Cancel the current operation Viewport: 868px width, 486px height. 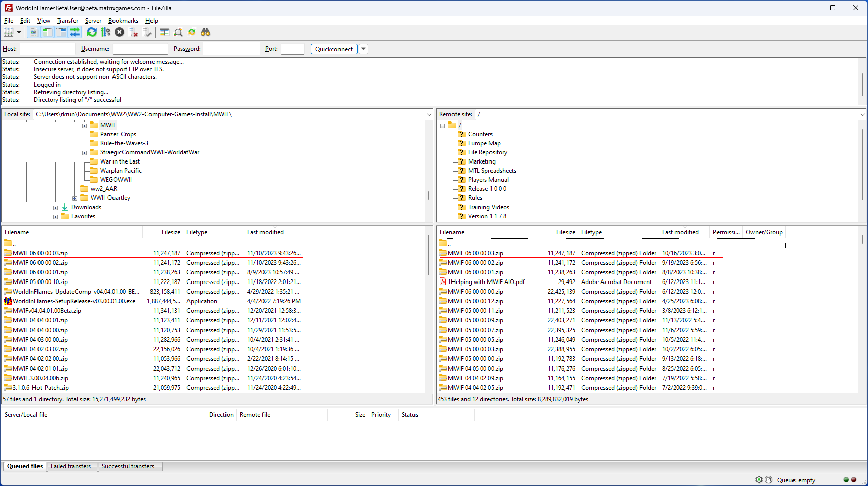(120, 32)
